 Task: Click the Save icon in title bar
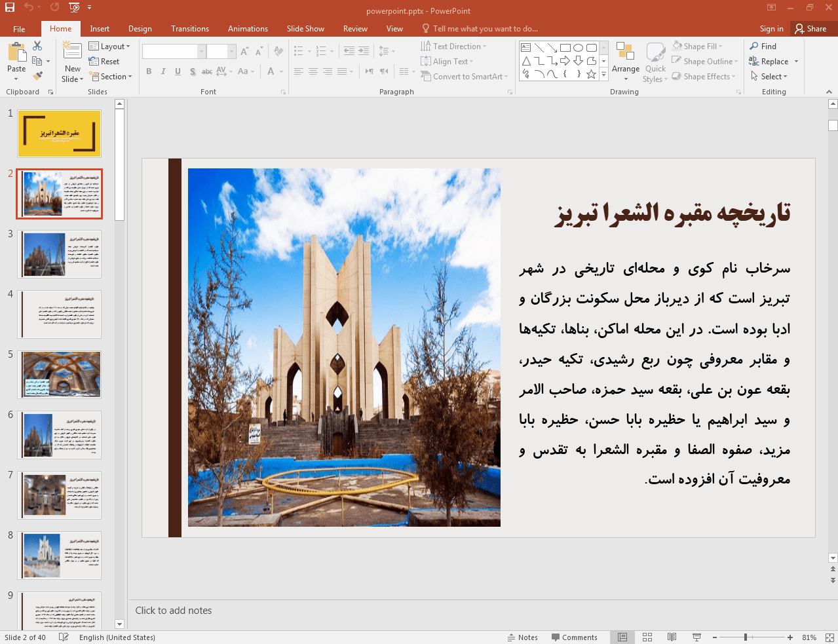click(10, 8)
